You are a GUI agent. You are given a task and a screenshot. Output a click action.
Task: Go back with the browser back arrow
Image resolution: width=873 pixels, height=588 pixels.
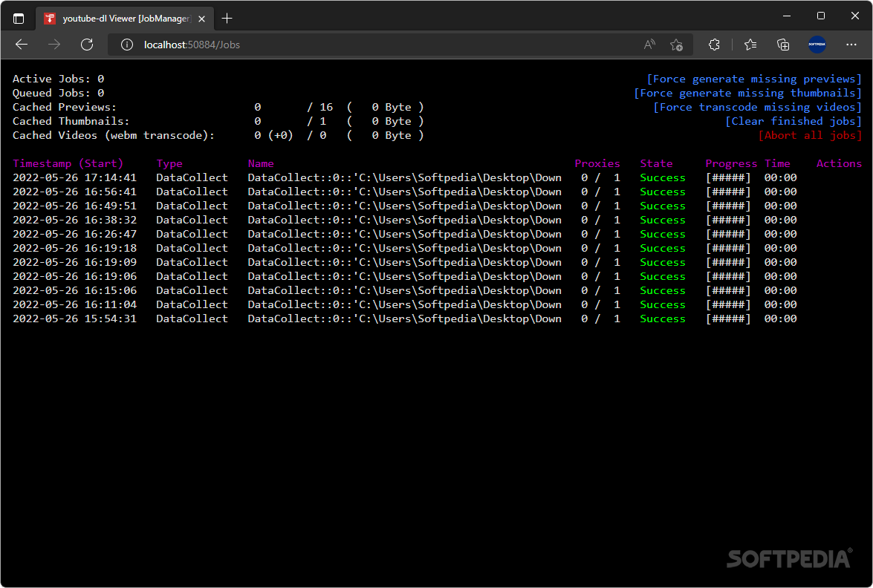22,45
